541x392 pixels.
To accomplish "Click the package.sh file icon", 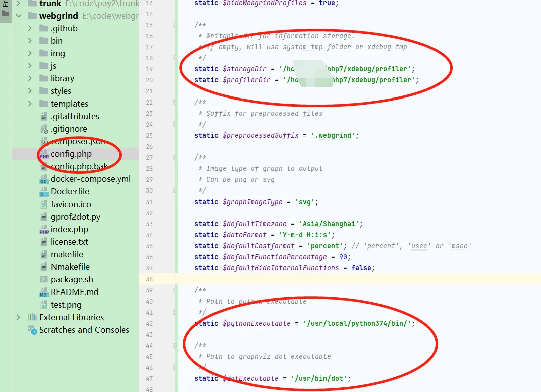I will point(44,280).
